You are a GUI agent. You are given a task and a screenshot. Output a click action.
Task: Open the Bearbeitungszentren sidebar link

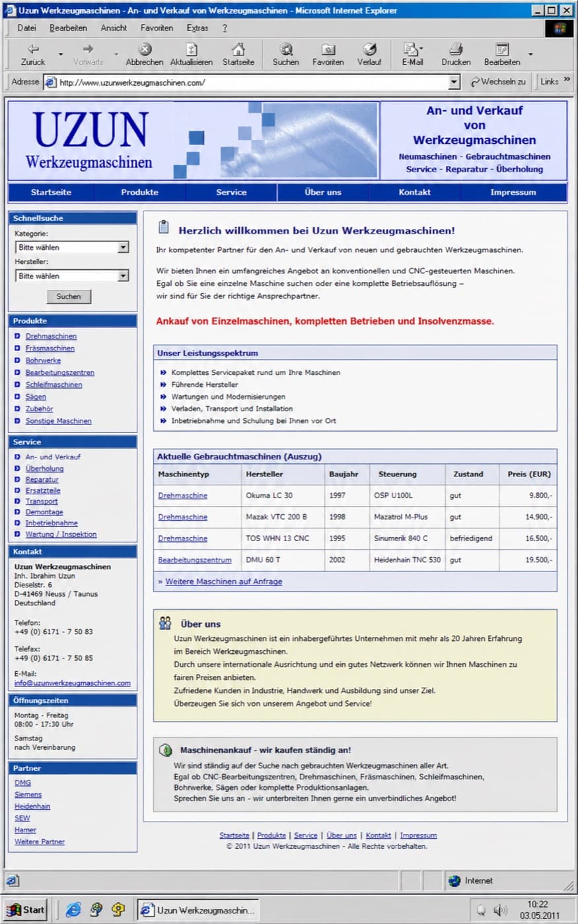pos(59,372)
